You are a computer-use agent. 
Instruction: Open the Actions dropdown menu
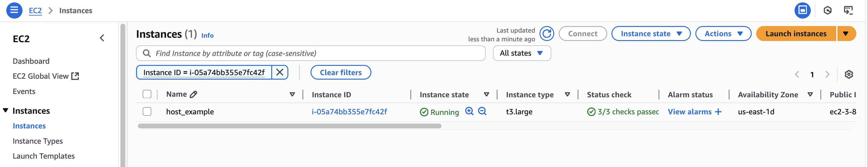tap(723, 34)
